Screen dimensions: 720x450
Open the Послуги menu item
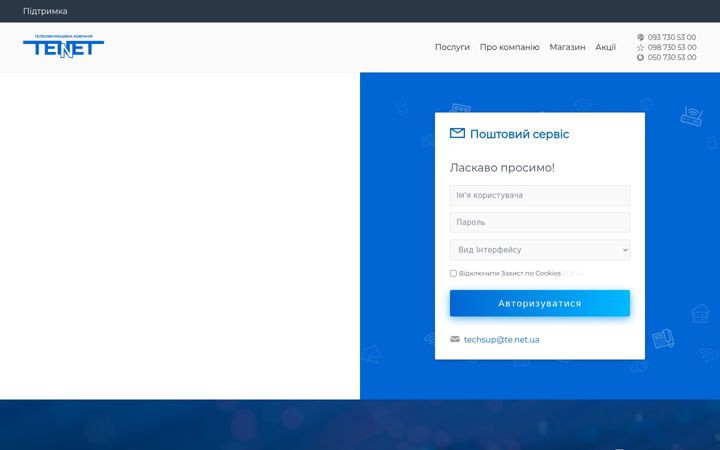click(452, 47)
